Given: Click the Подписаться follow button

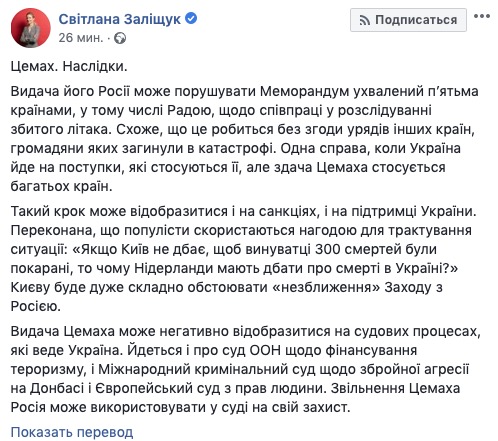Looking at the screenshot, I should pos(408,20).
